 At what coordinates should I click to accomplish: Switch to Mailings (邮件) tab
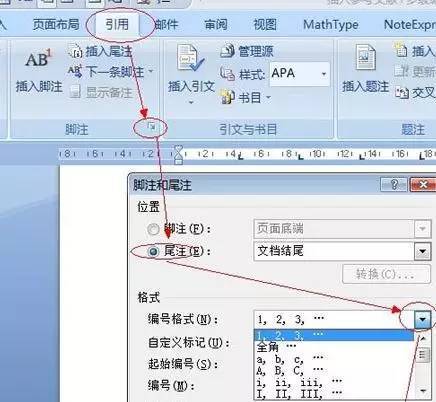coord(166,24)
